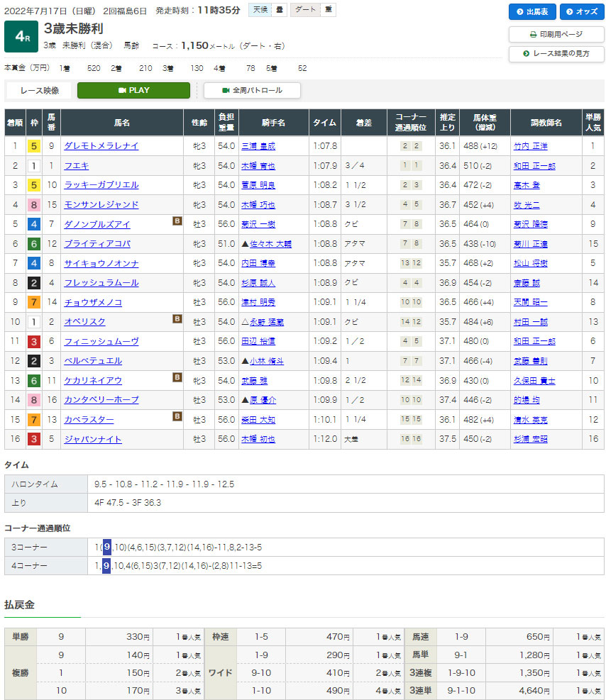
Task: Click the blinker B icon beside オベリスク
Action: [x=177, y=318]
